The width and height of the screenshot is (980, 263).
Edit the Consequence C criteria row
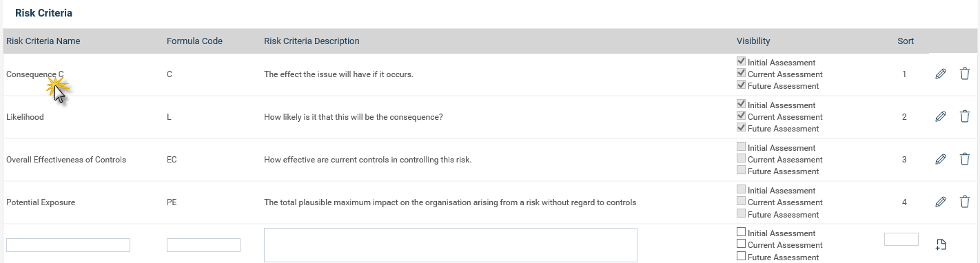[940, 74]
